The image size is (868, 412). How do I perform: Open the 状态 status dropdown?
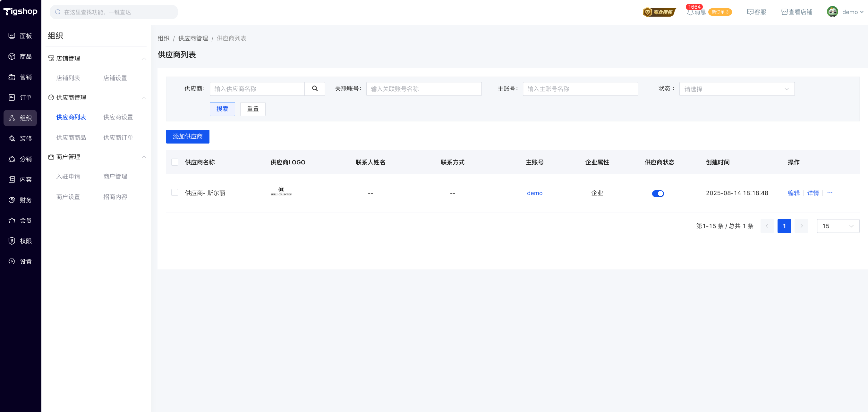coord(736,89)
